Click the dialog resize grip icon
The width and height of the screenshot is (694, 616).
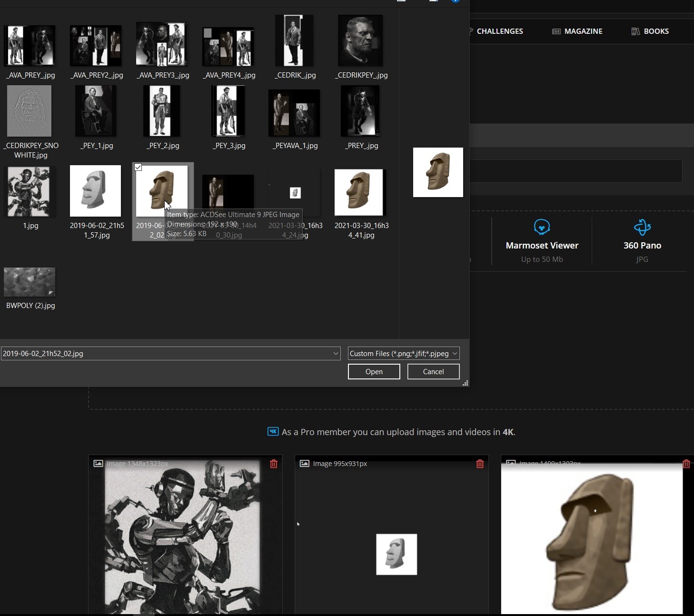[466, 383]
